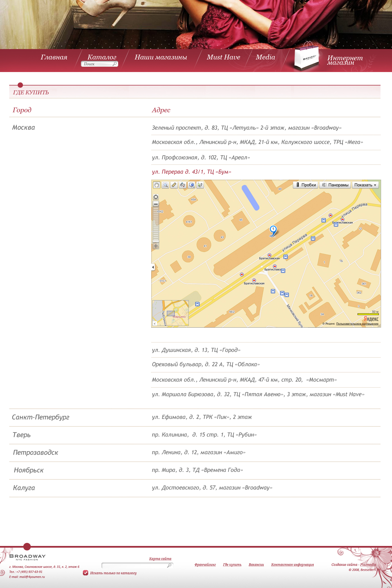Focus the Поиск field under Каталог
This screenshot has width=392, height=588.
99,64
